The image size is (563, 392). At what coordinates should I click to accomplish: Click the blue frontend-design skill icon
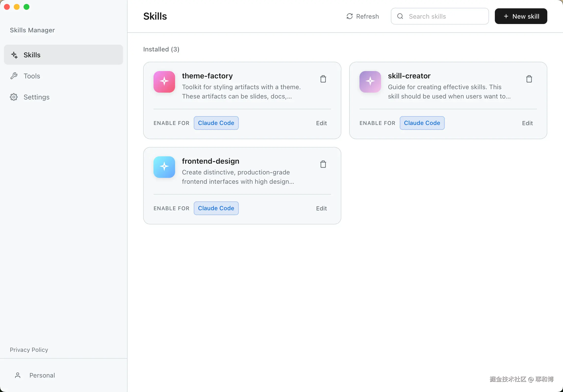pyautogui.click(x=164, y=167)
